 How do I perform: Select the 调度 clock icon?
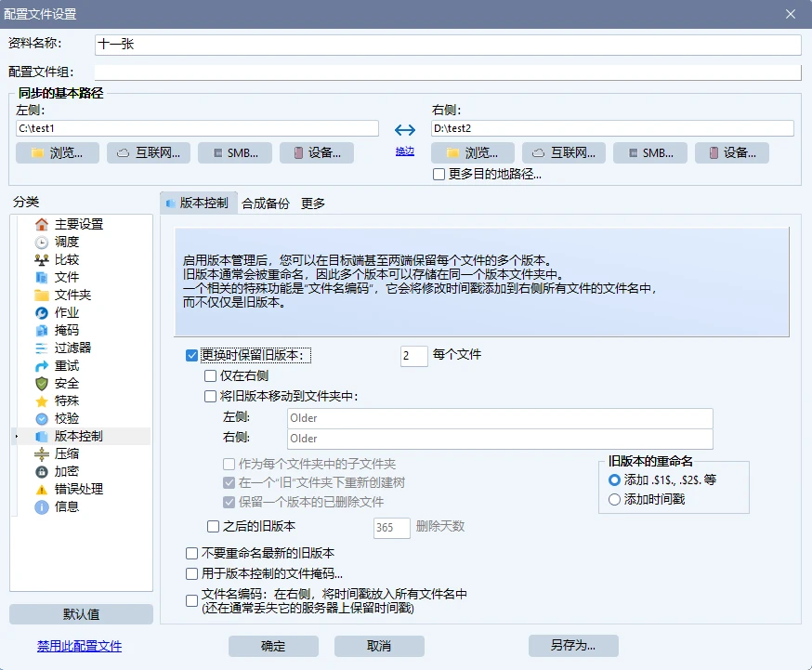(x=42, y=242)
